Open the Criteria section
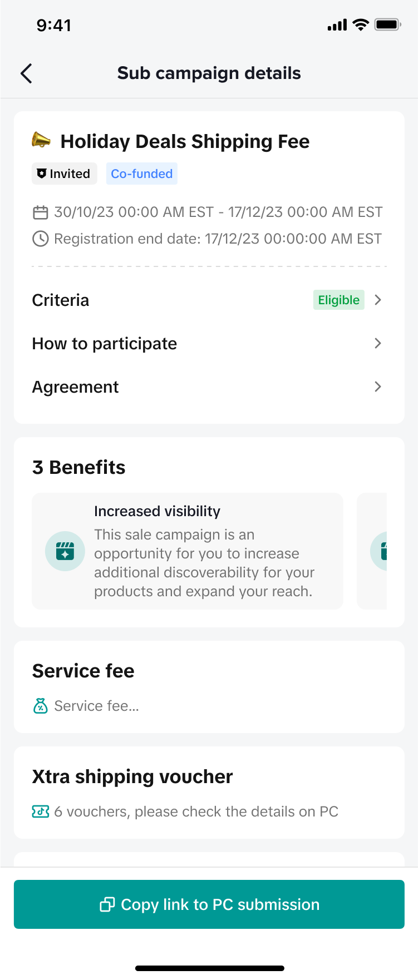The image size is (418, 980). pyautogui.click(x=61, y=300)
